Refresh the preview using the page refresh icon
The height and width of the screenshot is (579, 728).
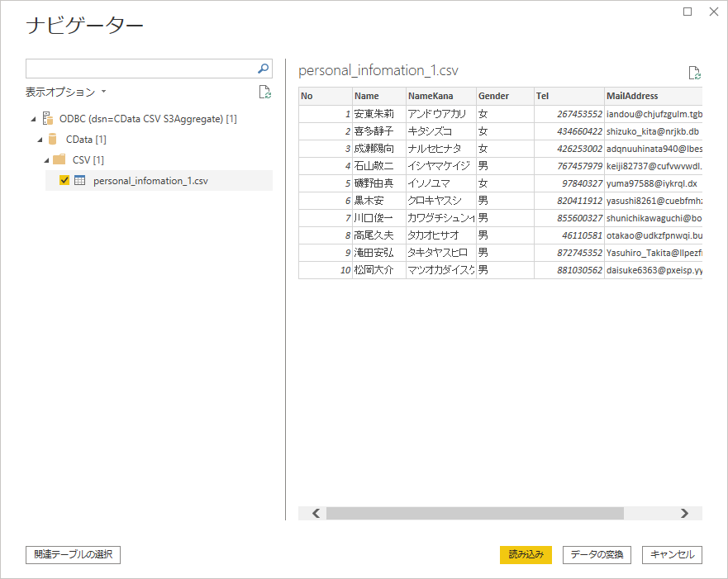point(694,72)
